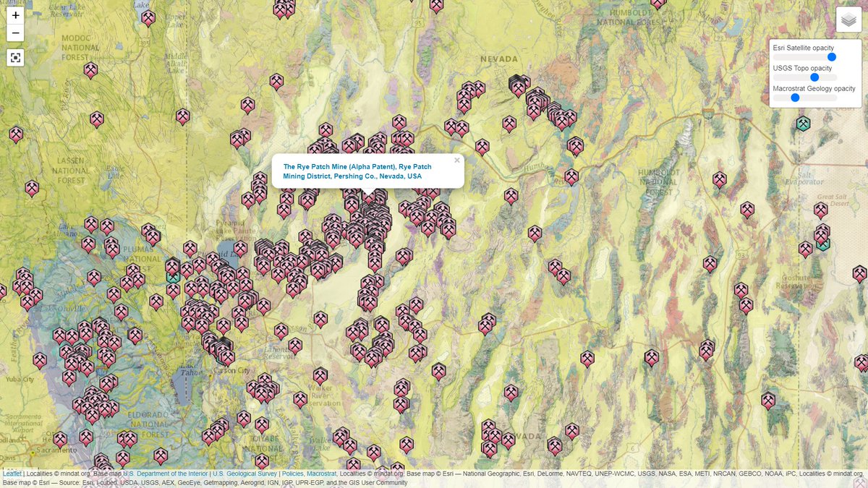
Task: Select mine marker below Eldorado National Forest label
Action: click(x=161, y=455)
